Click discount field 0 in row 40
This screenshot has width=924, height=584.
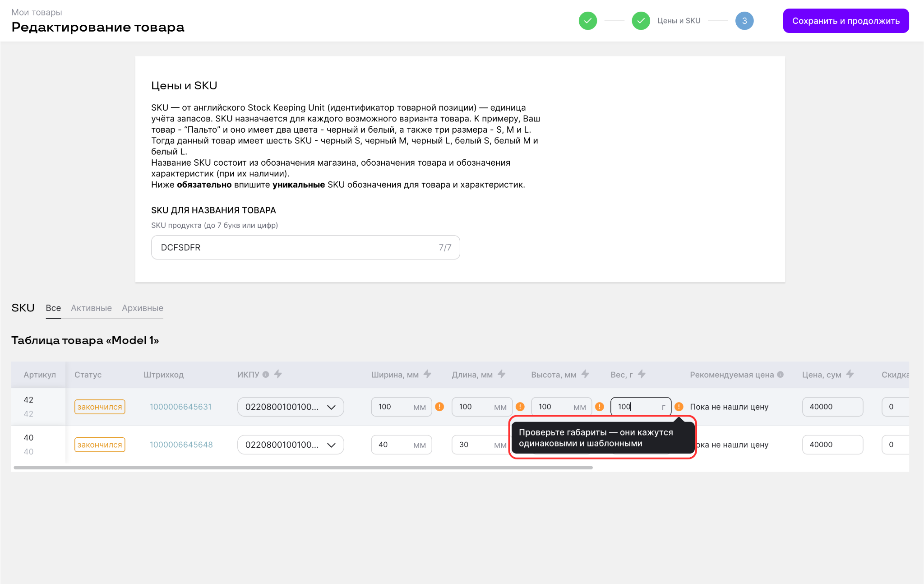point(896,445)
